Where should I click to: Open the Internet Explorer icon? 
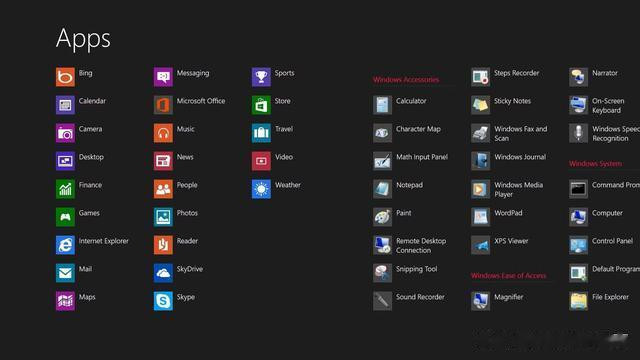click(65, 245)
